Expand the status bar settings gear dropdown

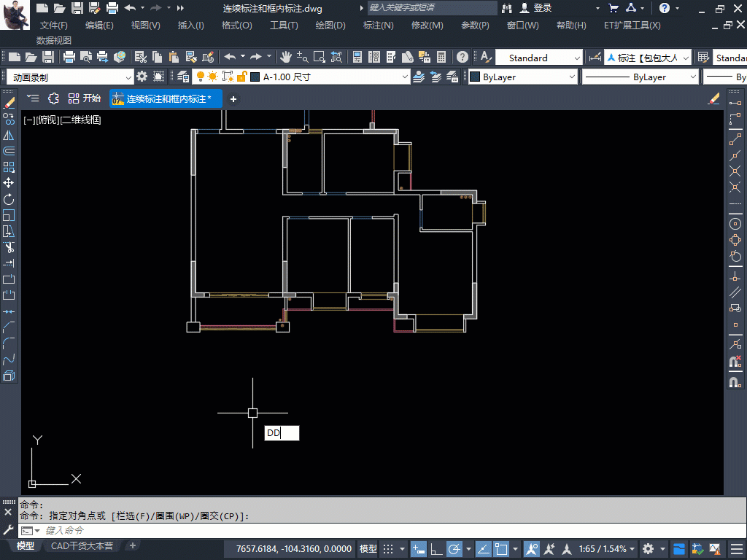coord(662,549)
